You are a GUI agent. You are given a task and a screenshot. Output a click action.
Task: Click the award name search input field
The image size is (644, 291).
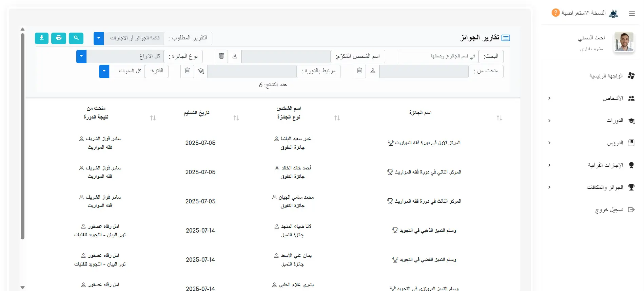click(438, 56)
